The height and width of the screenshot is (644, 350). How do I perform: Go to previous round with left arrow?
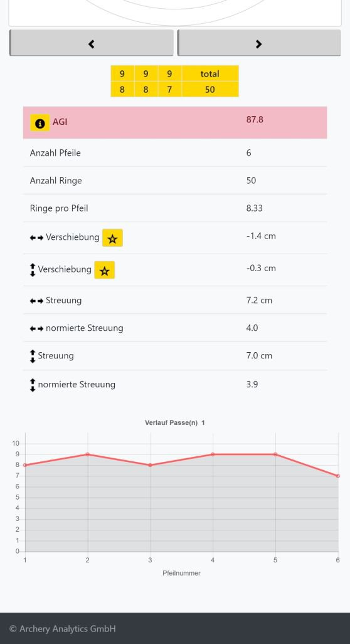92,43
